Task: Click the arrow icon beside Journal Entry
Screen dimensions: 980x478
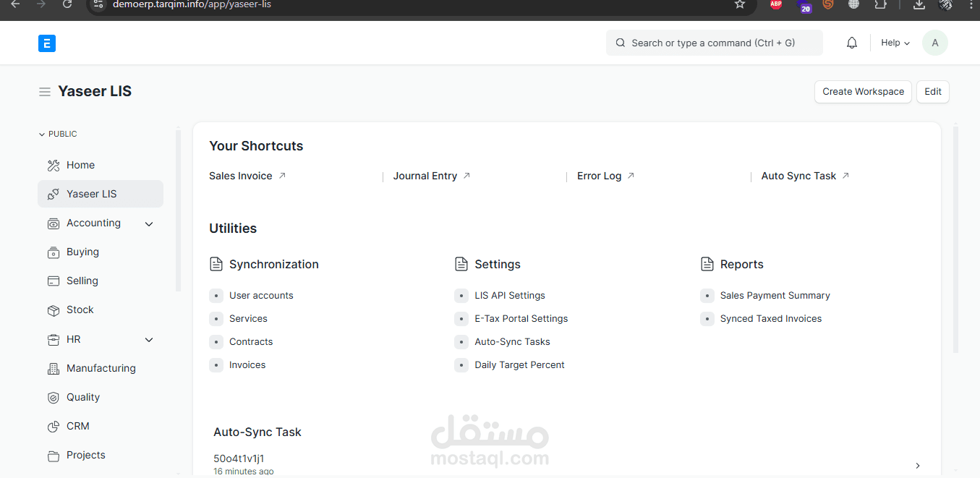Action: pos(466,176)
